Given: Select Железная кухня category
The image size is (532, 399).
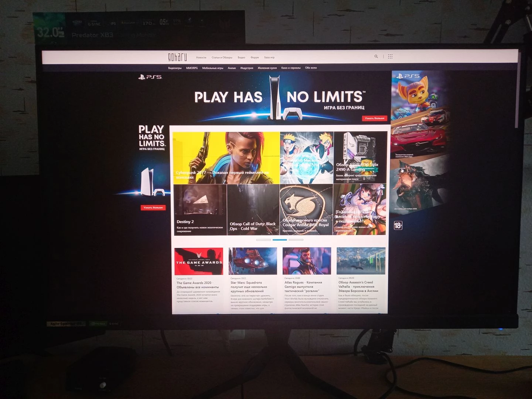Looking at the screenshot, I should pos(267,68).
